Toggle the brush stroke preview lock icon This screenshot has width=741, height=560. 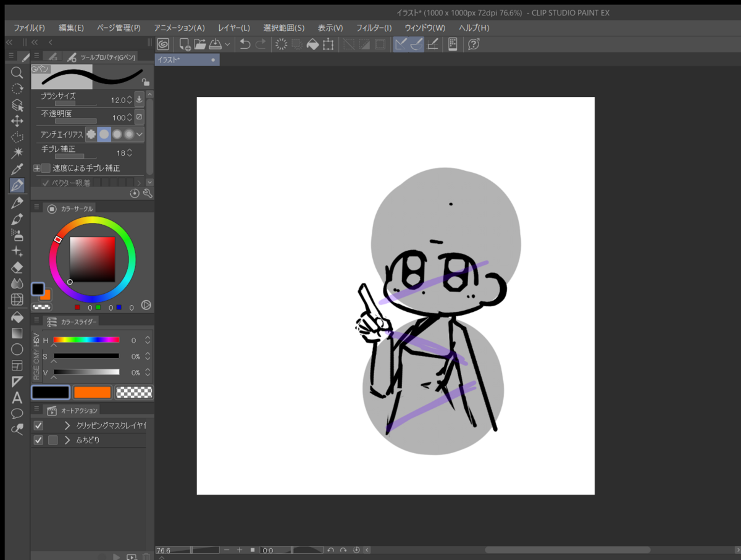(145, 81)
